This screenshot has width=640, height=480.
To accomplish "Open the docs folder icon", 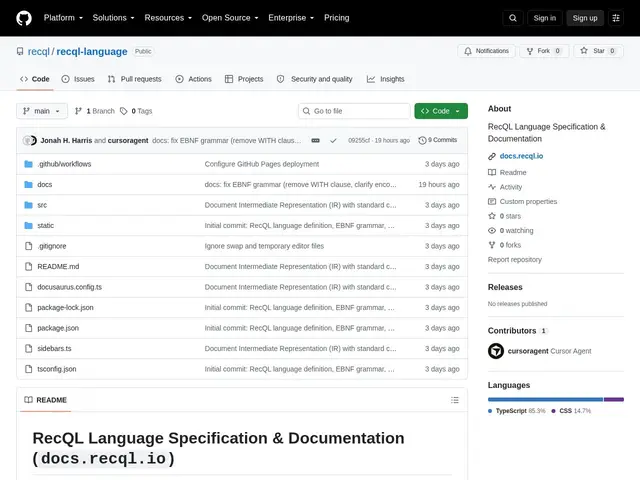I will (x=28, y=184).
